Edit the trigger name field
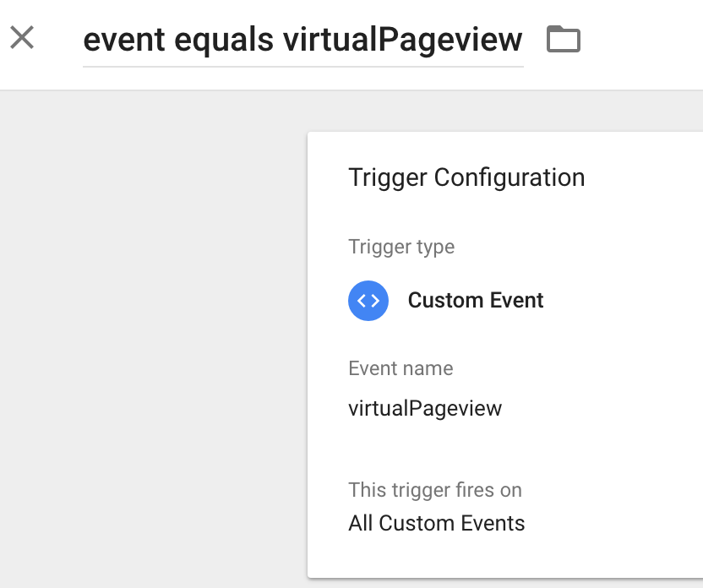This screenshot has width=703, height=588. pos(303,41)
